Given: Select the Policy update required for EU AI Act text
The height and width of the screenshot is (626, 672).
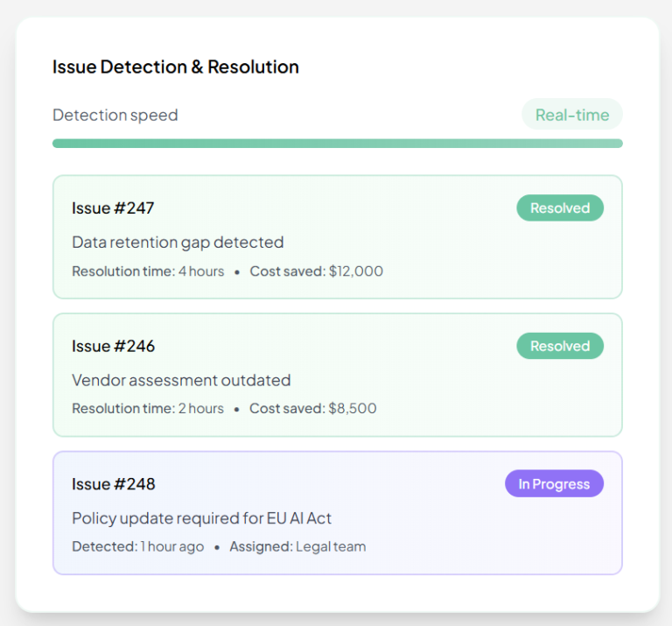Looking at the screenshot, I should coord(201,518).
